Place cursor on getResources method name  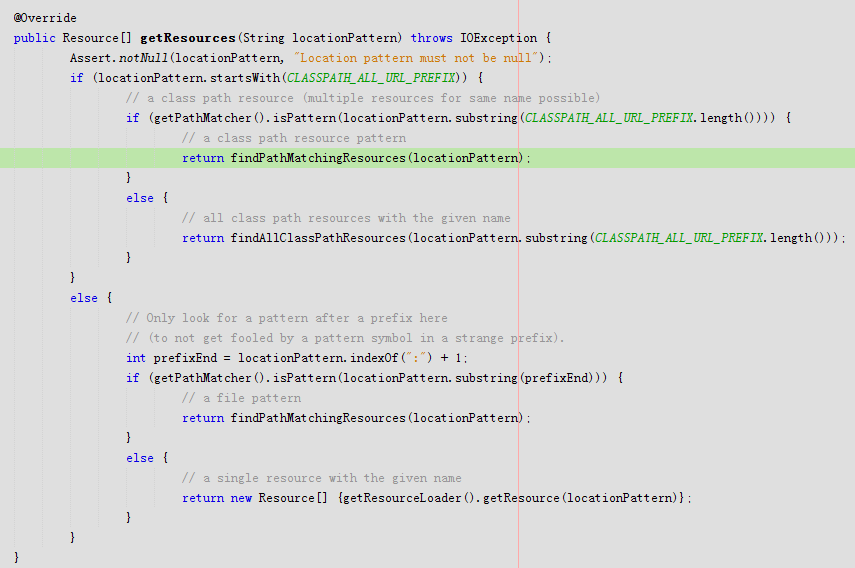[188, 38]
